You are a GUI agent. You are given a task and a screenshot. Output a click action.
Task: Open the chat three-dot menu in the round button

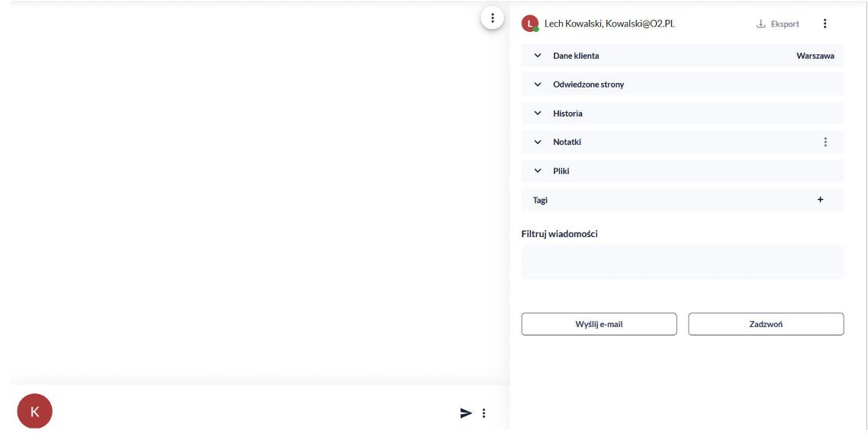click(x=493, y=18)
